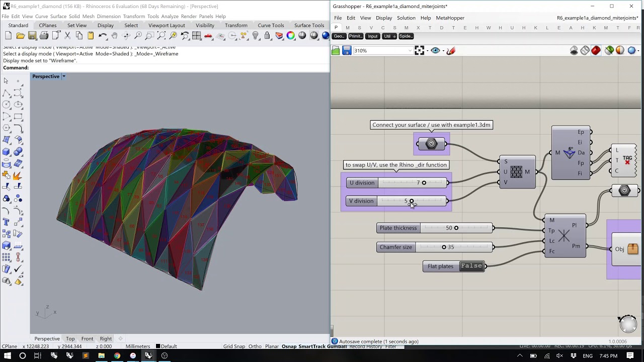Viewport: 644px width, 362px height.
Task: Switch to the Front viewport tab
Action: coord(87,338)
